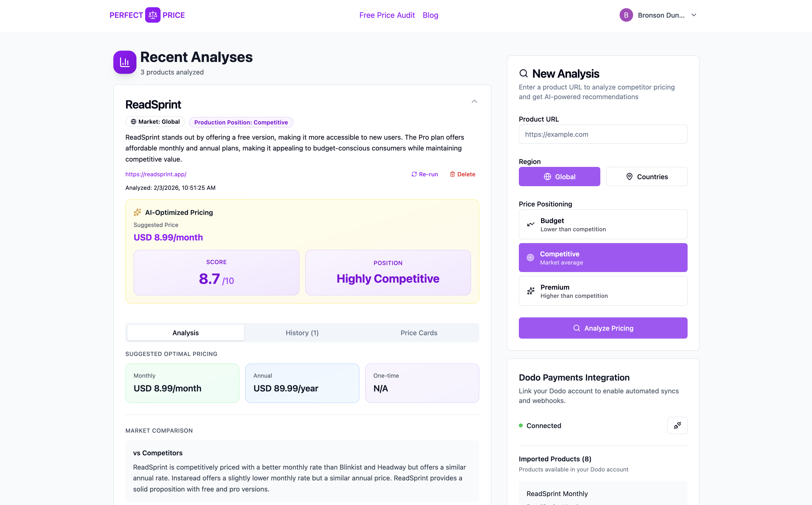Click the connection icon next to Connected status

pos(677,425)
